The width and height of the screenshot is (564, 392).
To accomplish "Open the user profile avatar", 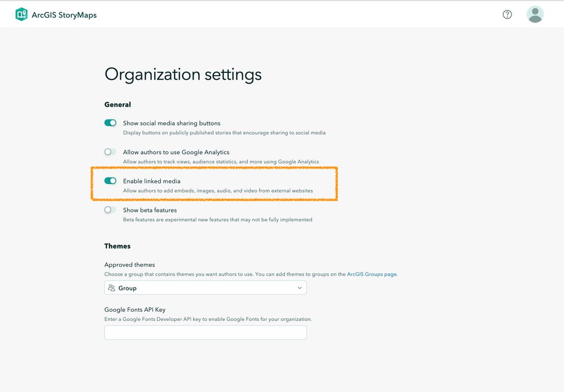I will pos(535,15).
